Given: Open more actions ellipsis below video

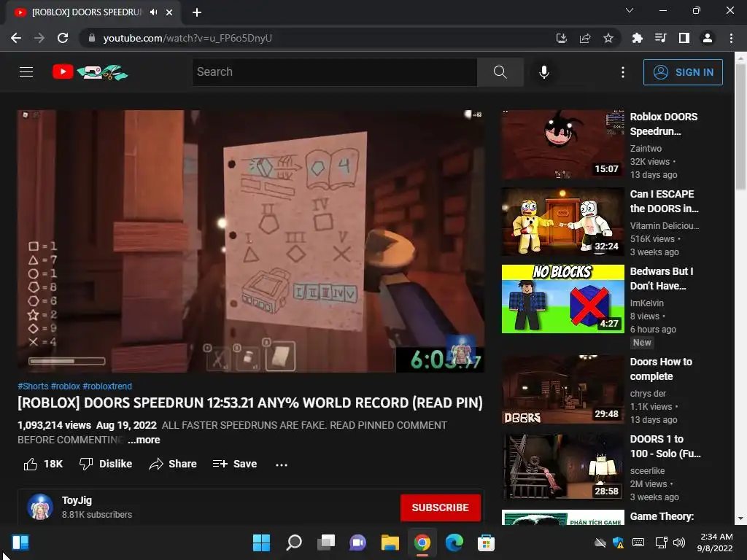Looking at the screenshot, I should coord(282,464).
